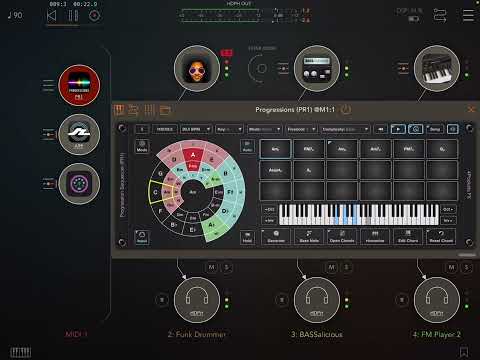Image resolution: width=480 pixels, height=360 pixels.
Task: Open the FM Player 2 keyboard node
Action: pos(437,69)
